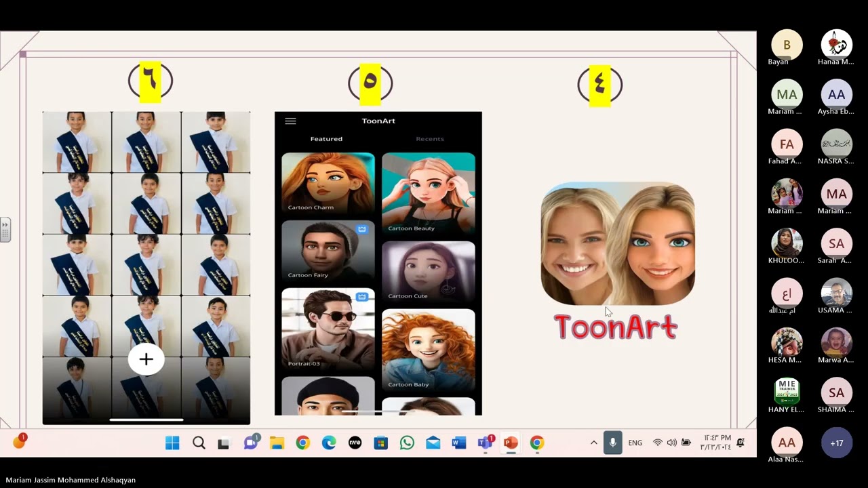This screenshot has width=868, height=488.
Task: Launch Microsoft Edge from the taskbar
Action: click(329, 443)
